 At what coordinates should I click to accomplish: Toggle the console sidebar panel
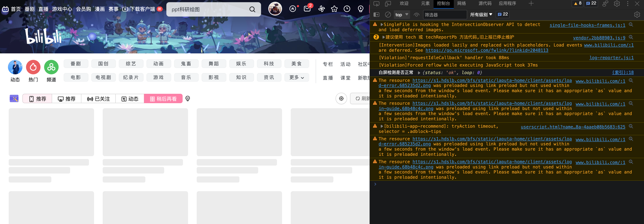point(376,15)
